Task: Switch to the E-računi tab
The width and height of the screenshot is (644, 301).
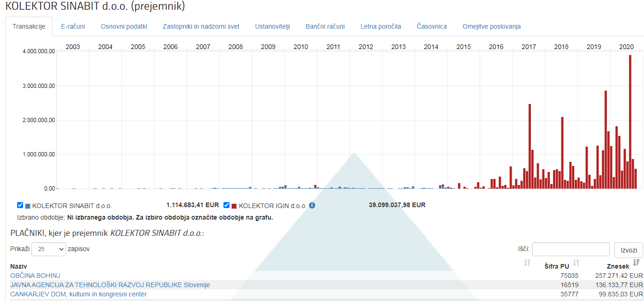Action: pos(73,26)
